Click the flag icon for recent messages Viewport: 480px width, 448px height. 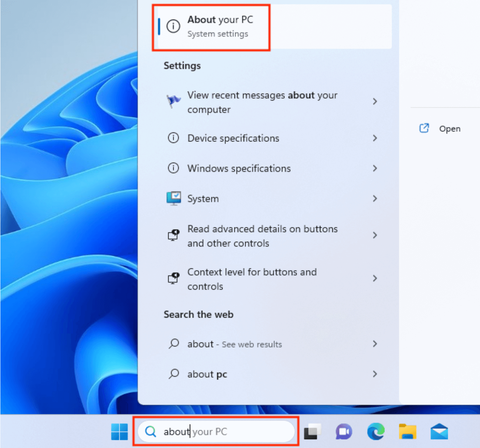tap(173, 100)
